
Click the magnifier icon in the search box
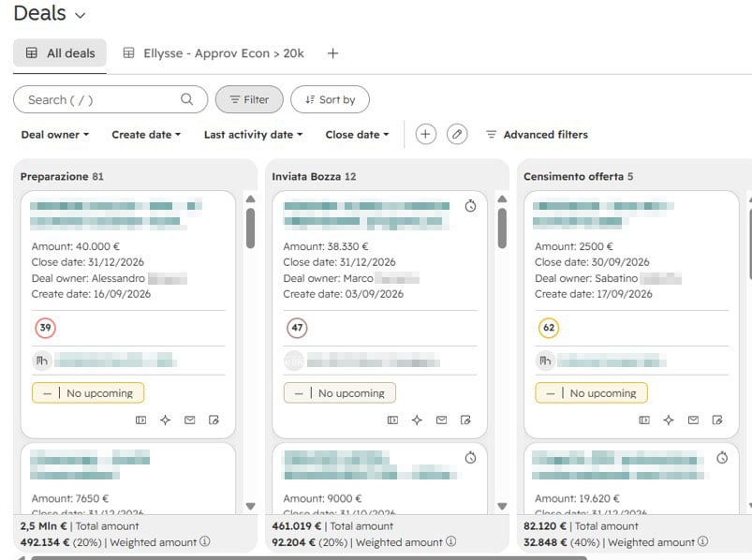186,99
